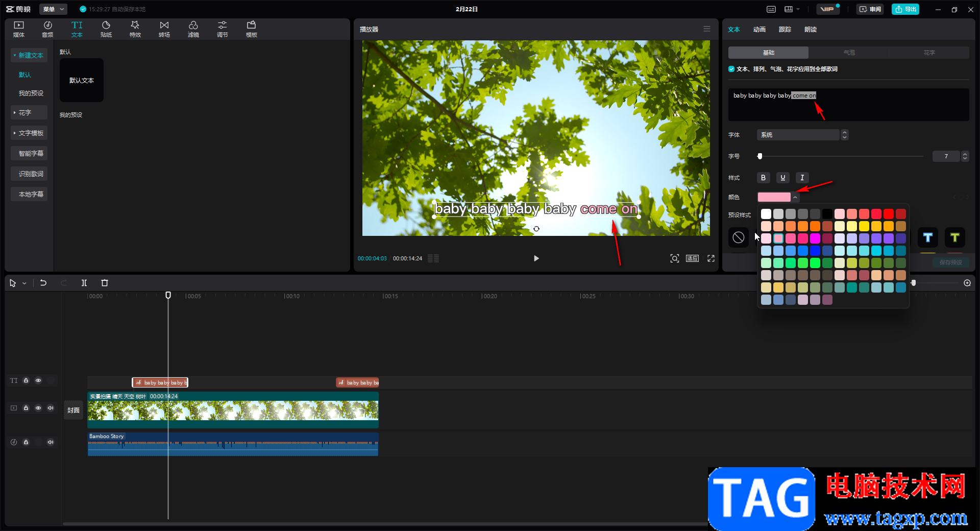Play the video preview
The height and width of the screenshot is (531, 980).
(536, 258)
